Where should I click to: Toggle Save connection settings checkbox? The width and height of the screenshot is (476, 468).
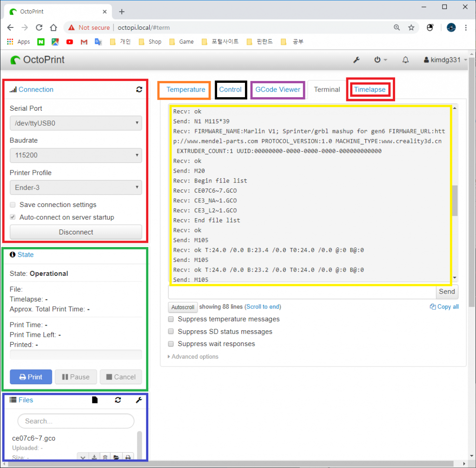point(13,205)
